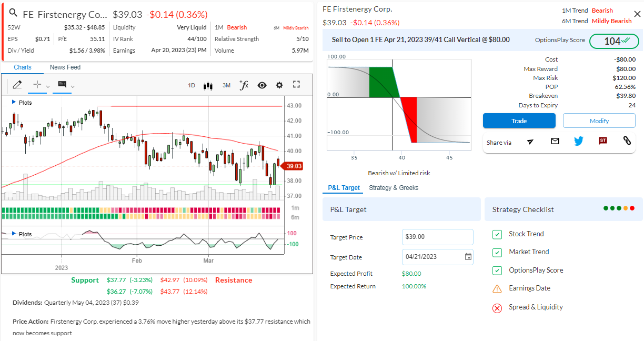Expand the Plots list on price chart
This screenshot has width=644, height=341.
(x=22, y=103)
